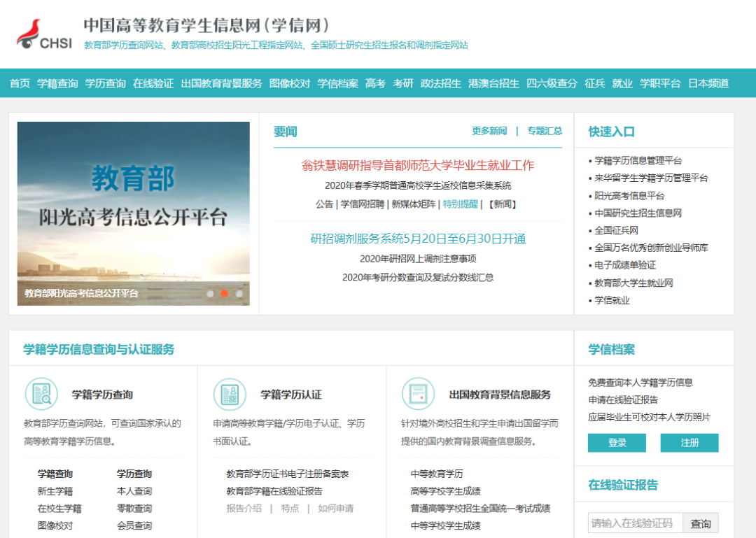Open 考研 in the navigation bar
Image resolution: width=756 pixels, height=538 pixels.
tap(403, 83)
